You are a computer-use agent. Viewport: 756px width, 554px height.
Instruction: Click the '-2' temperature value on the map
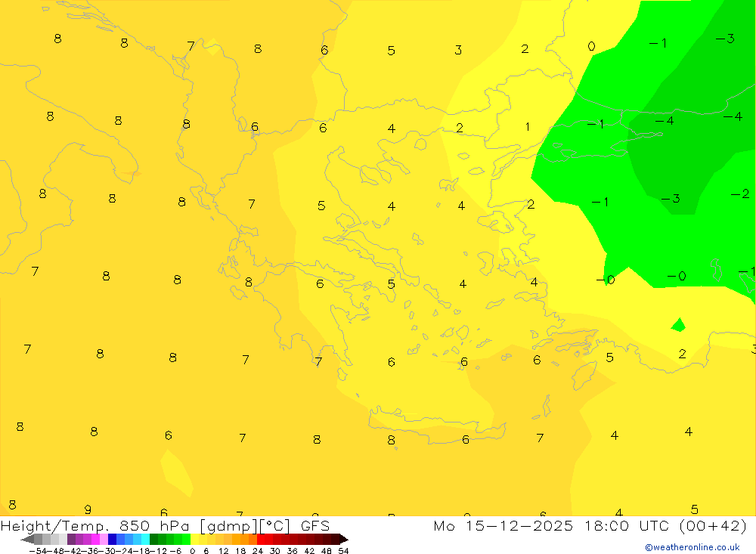point(740,193)
